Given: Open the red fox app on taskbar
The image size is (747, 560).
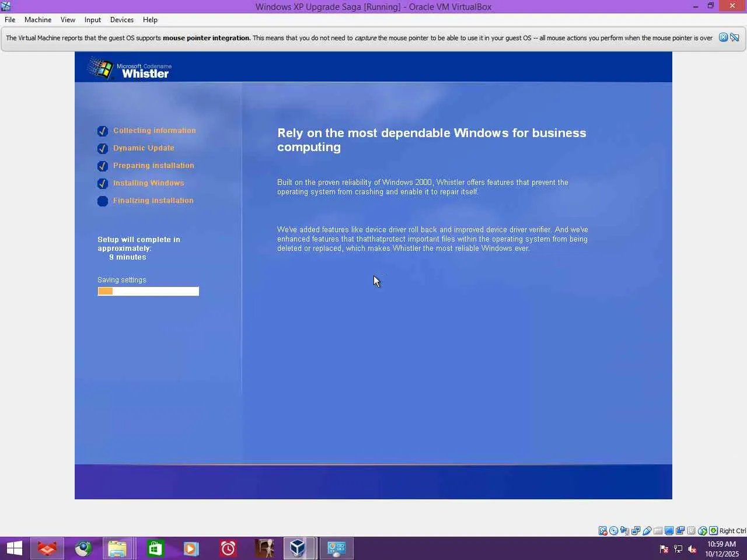Looking at the screenshot, I should [47, 548].
